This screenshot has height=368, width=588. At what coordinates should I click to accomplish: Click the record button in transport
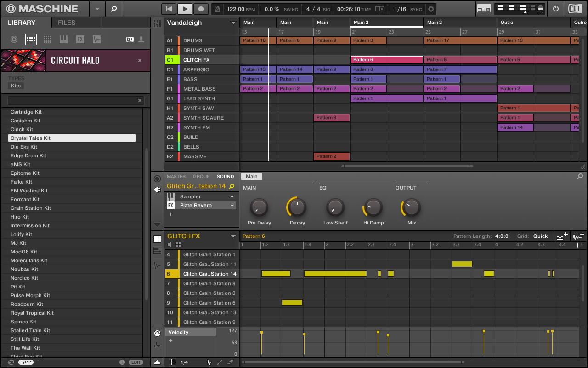click(x=201, y=9)
